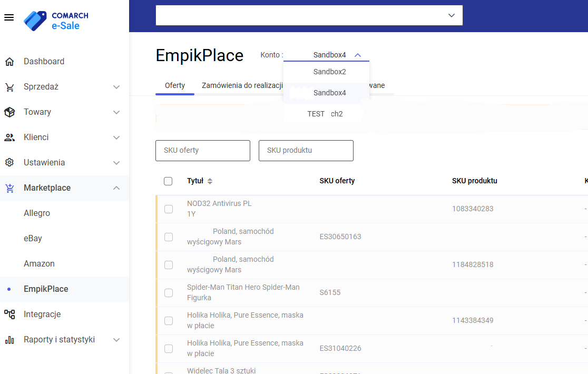Screen dimensions: 588x374
Task: Click the SKU produktu column header
Action: pos(474,181)
